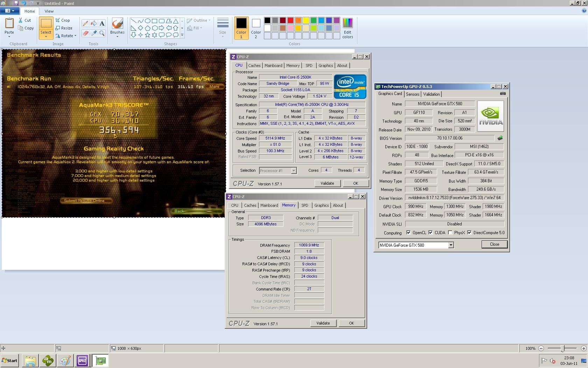Image resolution: width=588 pixels, height=368 pixels.
Task: Select the Color 2 box
Action: tap(256, 28)
